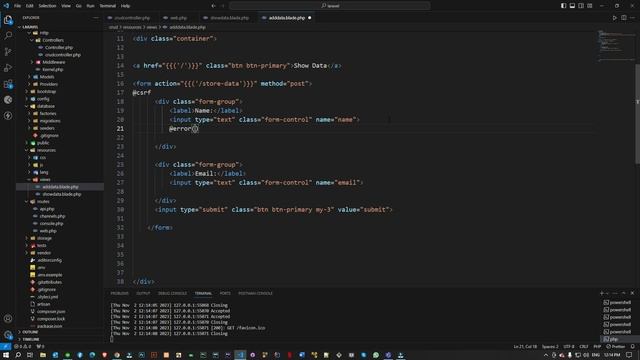
Task: Close the terminal panel
Action: 632,293
